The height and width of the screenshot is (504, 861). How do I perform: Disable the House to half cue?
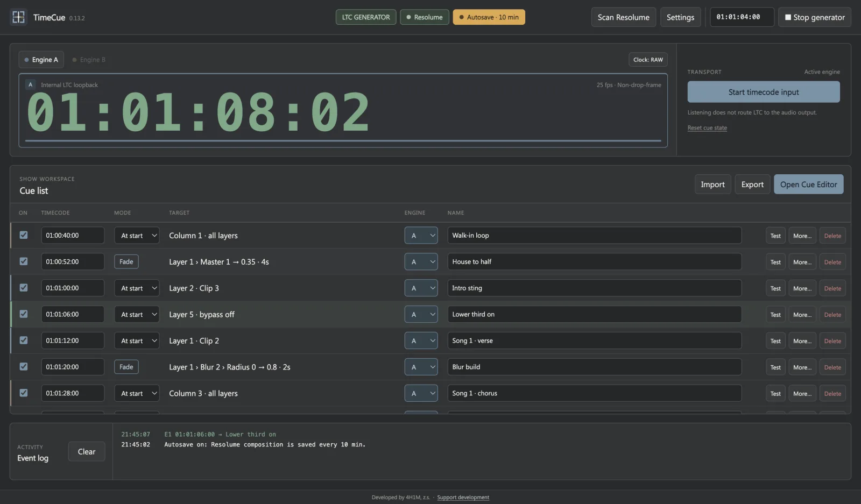pyautogui.click(x=24, y=261)
